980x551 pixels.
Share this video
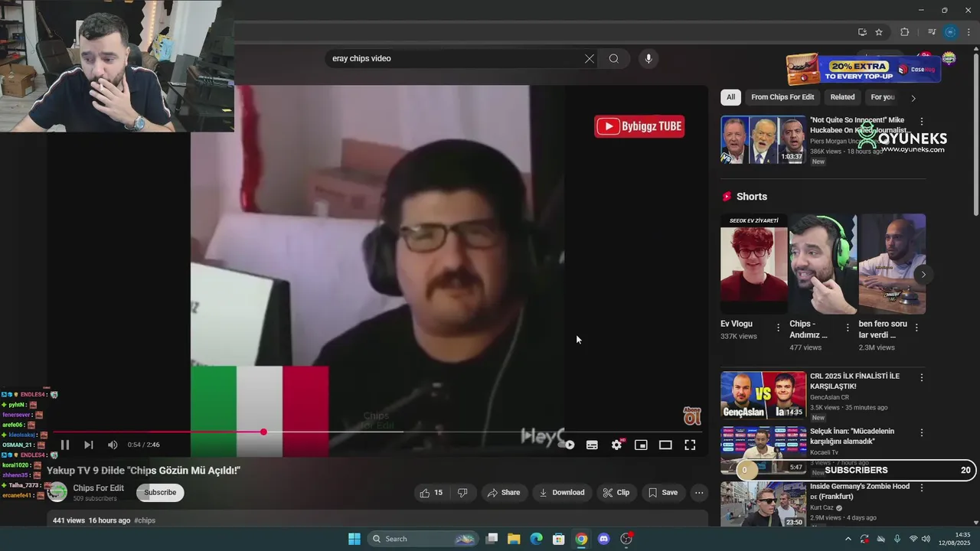(504, 493)
